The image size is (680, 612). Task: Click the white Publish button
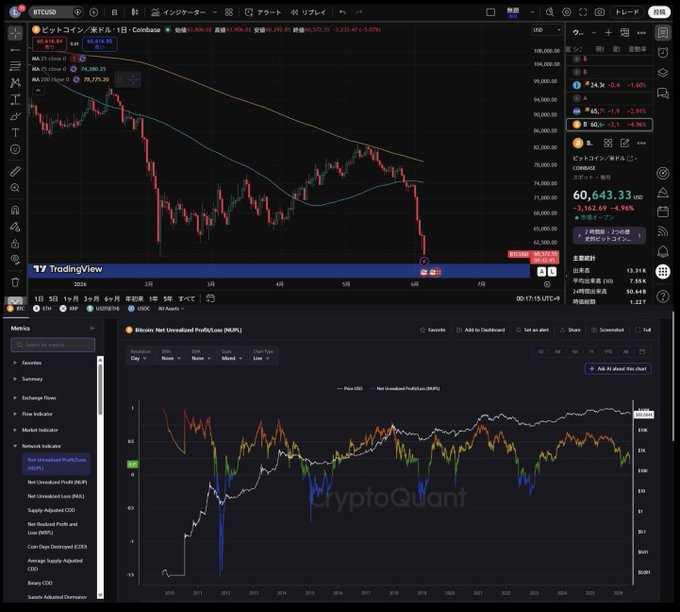coord(659,12)
